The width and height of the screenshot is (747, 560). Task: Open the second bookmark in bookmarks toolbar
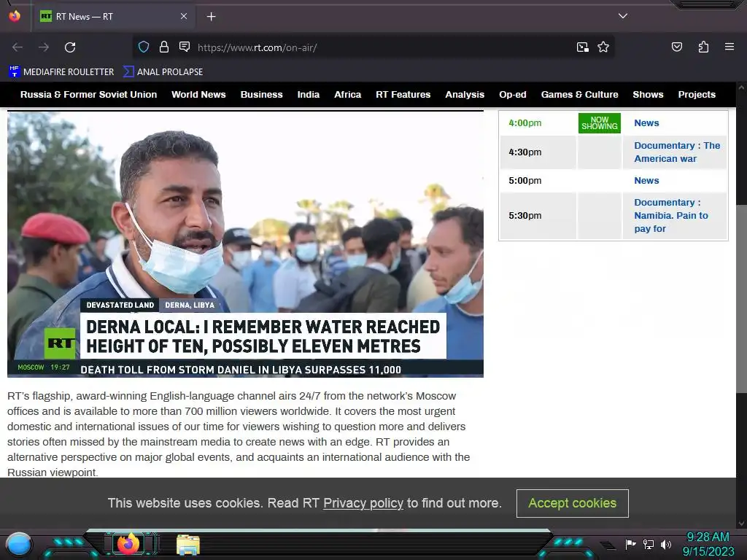[163, 72]
